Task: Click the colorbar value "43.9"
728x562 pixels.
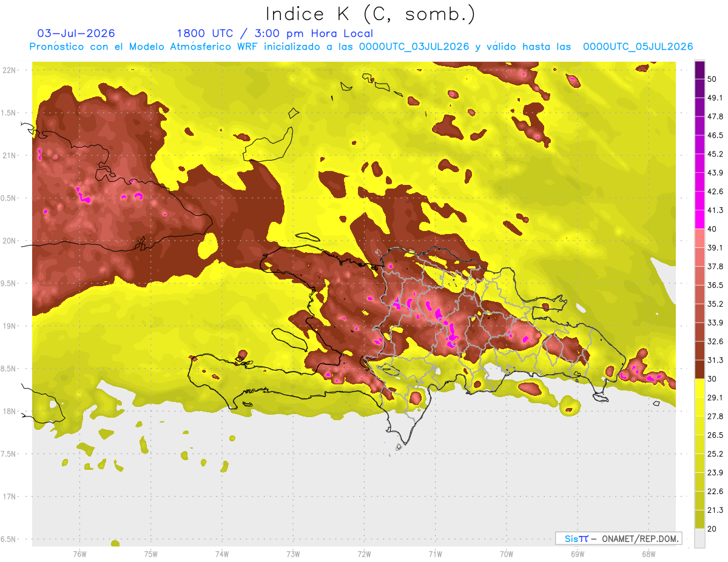Action: point(715,173)
